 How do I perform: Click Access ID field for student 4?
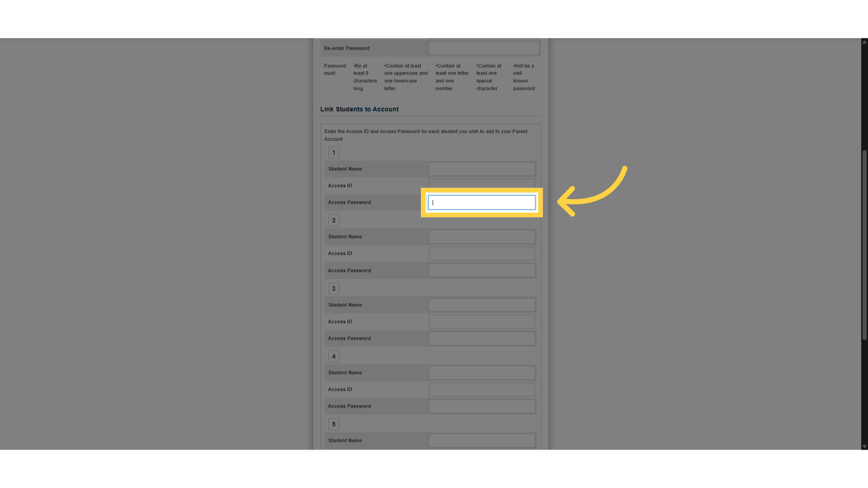pos(482,389)
